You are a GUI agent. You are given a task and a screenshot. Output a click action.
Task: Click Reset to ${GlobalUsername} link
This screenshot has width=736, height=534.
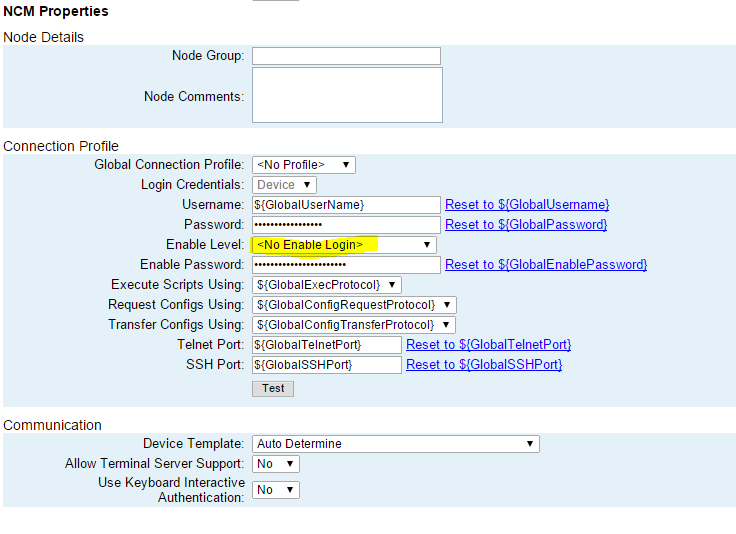point(527,205)
